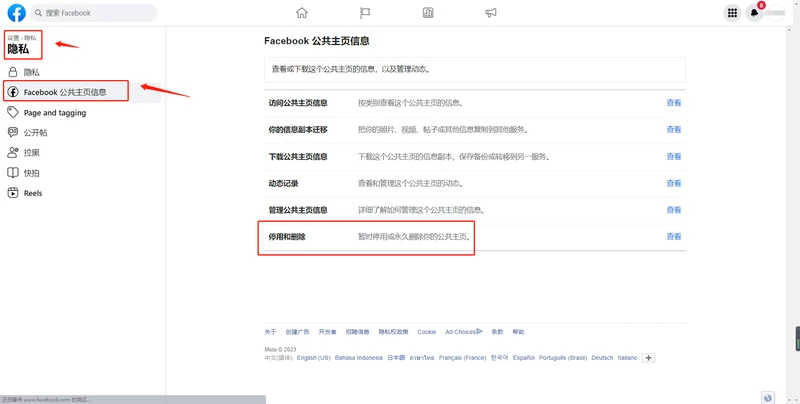
Task: Click footer link 隐私权政策
Action: tap(393, 332)
